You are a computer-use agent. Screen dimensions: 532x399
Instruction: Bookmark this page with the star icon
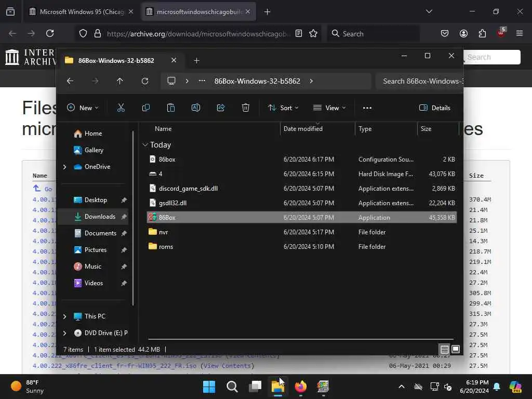point(313,33)
